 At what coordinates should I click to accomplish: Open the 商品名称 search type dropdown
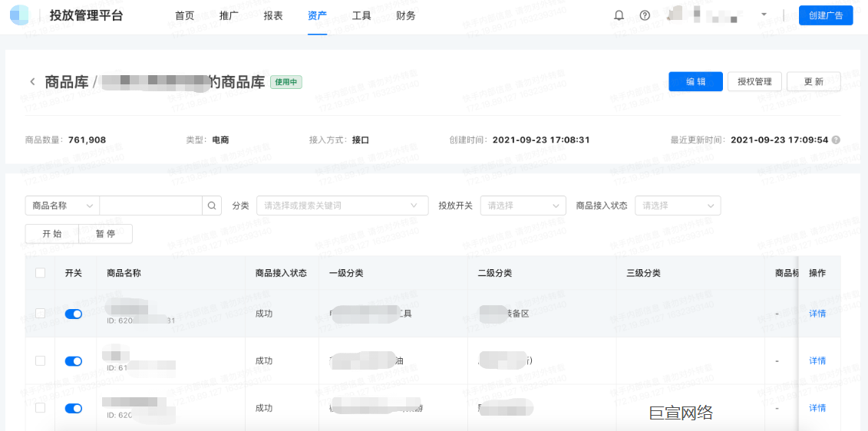(x=63, y=206)
